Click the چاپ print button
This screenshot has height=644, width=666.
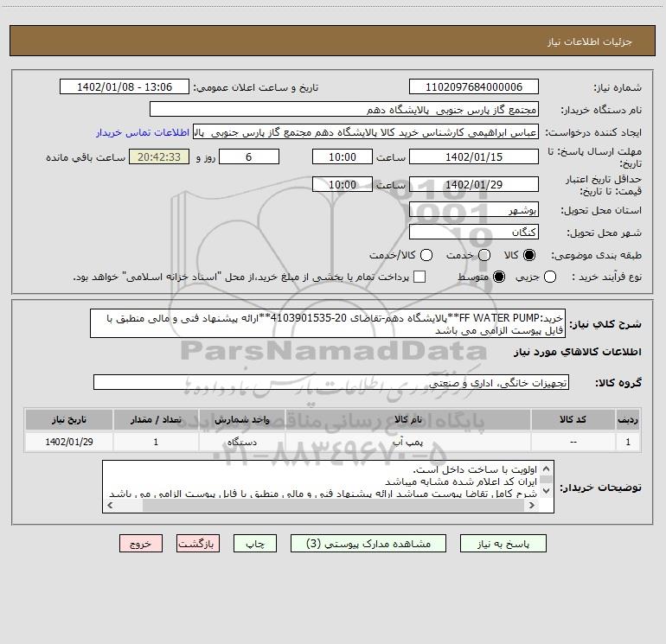[255, 544]
